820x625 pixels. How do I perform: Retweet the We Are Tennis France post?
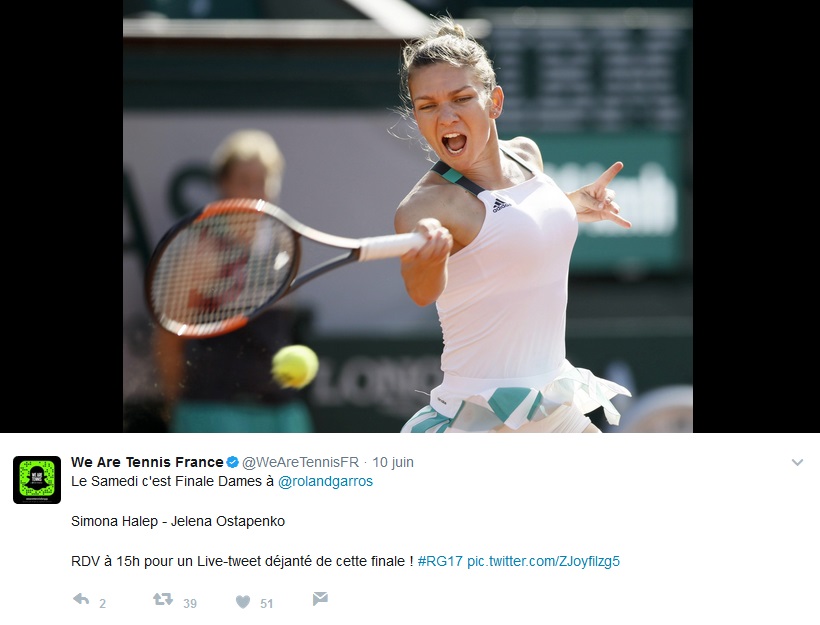point(163,599)
